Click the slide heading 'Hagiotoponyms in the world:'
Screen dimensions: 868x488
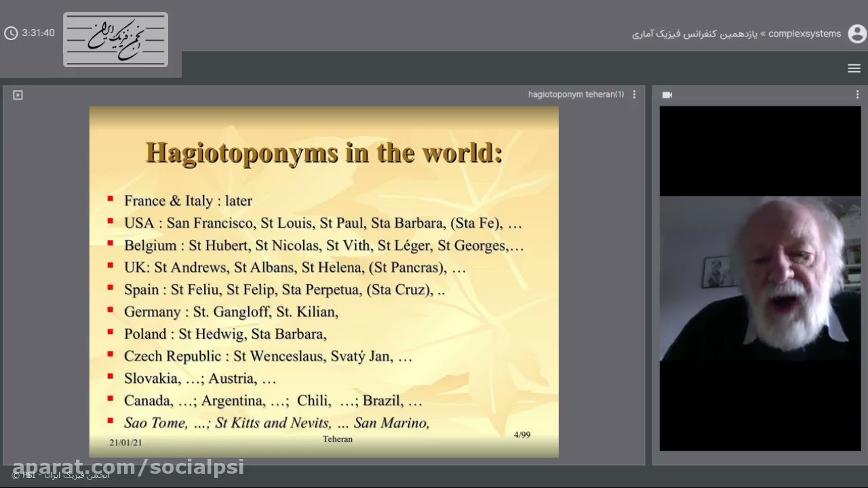[324, 152]
